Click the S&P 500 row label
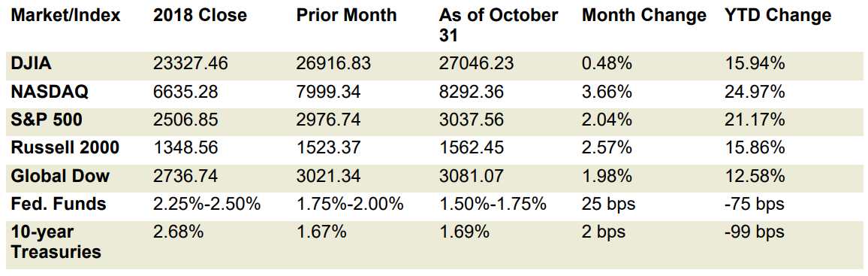Viewport: 868px width, 276px height. tap(46, 120)
